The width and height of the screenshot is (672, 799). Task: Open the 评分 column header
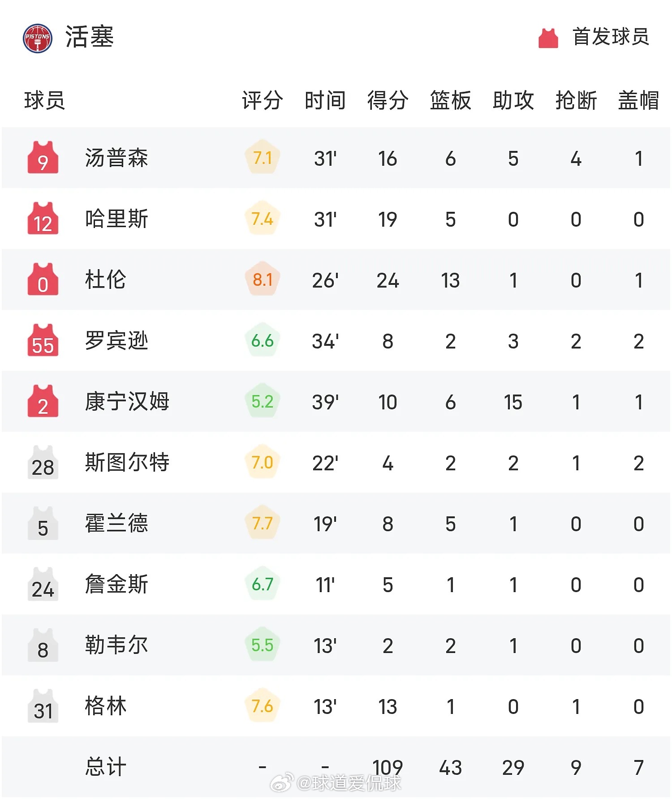point(262,102)
